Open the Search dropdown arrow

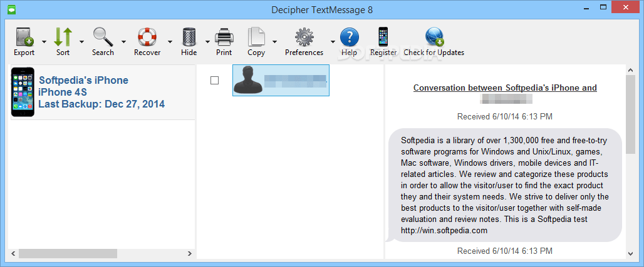point(123,42)
